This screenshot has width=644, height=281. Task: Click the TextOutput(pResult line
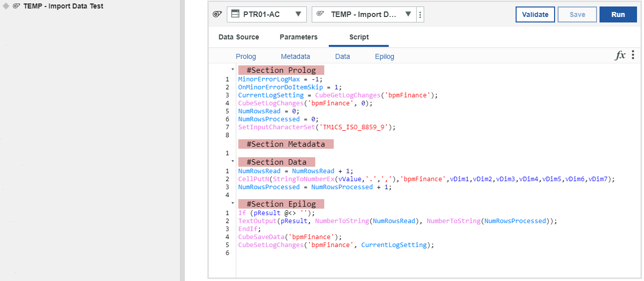click(x=397, y=221)
